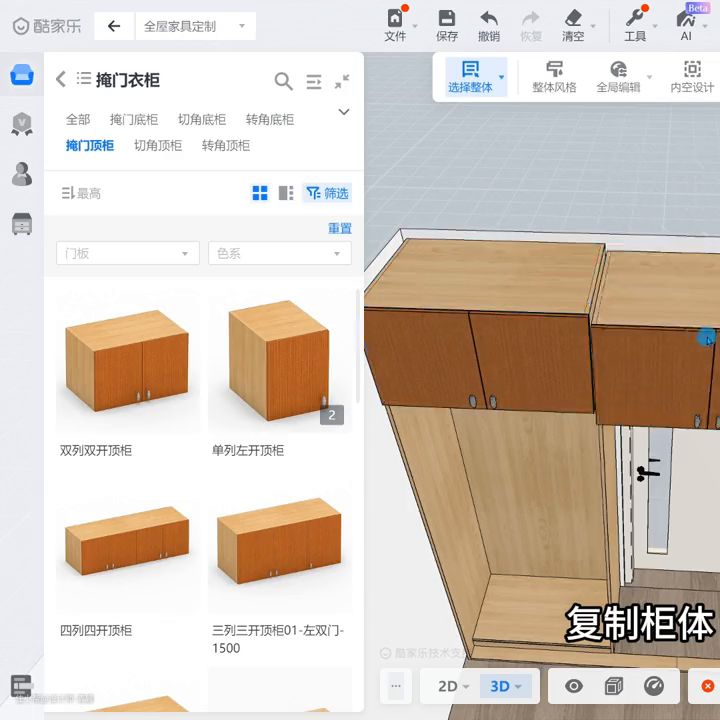Toggle the eye visibility icon
This screenshot has width=720, height=720.
tap(574, 686)
